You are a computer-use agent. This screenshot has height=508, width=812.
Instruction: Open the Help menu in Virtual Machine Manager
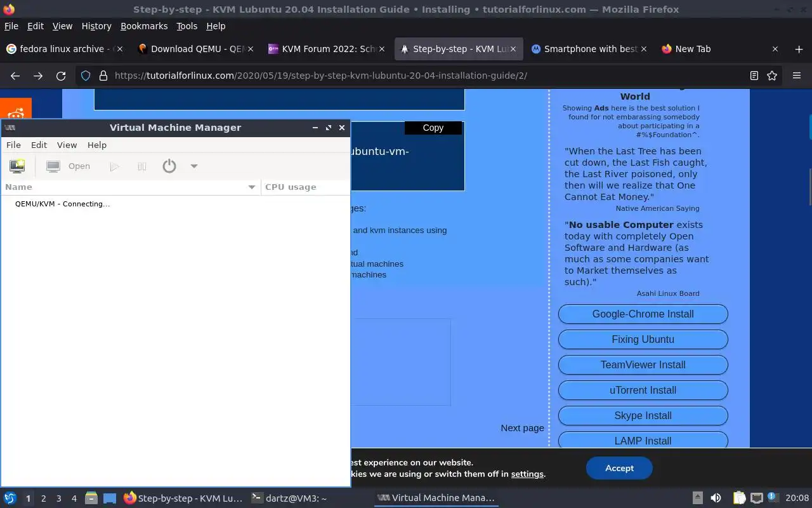pyautogui.click(x=97, y=145)
